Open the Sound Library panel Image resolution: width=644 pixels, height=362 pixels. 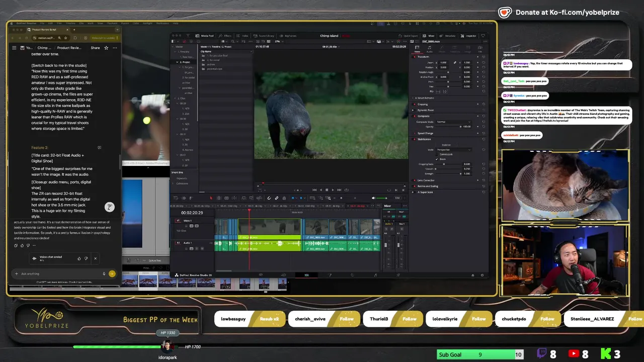coord(265,36)
